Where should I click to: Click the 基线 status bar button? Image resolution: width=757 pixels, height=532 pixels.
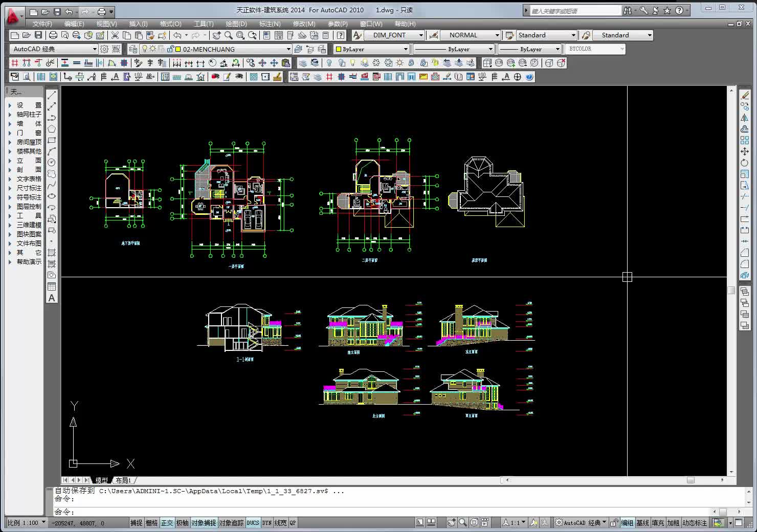[x=642, y=523]
